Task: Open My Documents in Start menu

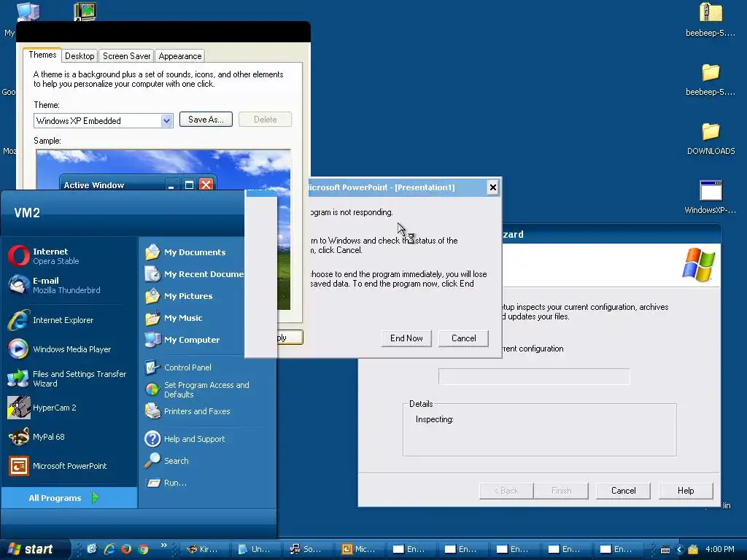Action: [193, 252]
